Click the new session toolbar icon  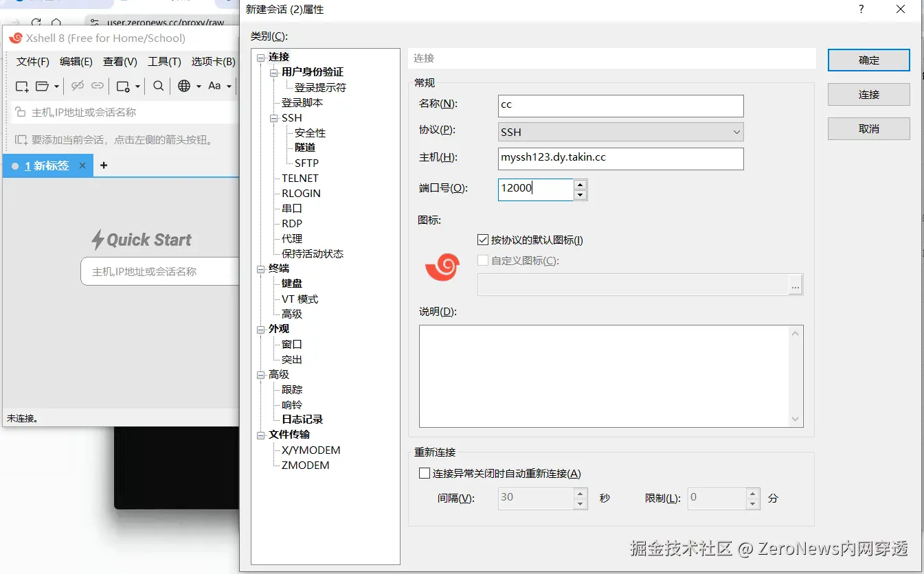[22, 86]
